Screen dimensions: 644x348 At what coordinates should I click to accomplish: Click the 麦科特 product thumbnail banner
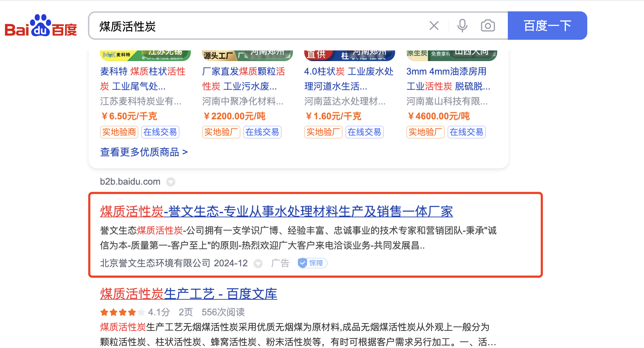click(x=145, y=55)
